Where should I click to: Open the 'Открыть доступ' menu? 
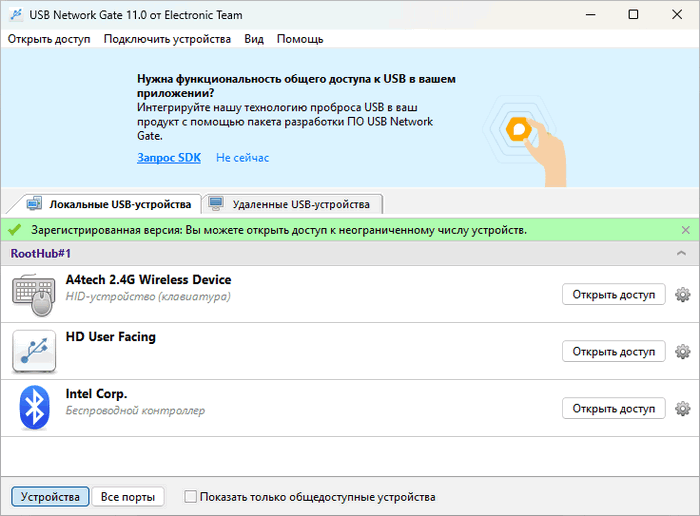[x=49, y=39]
